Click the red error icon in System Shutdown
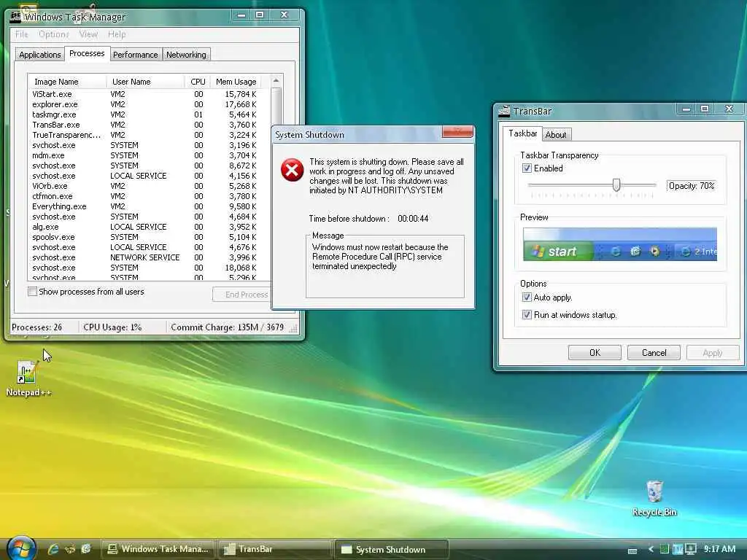Screen dimensions: 747x560 point(292,170)
